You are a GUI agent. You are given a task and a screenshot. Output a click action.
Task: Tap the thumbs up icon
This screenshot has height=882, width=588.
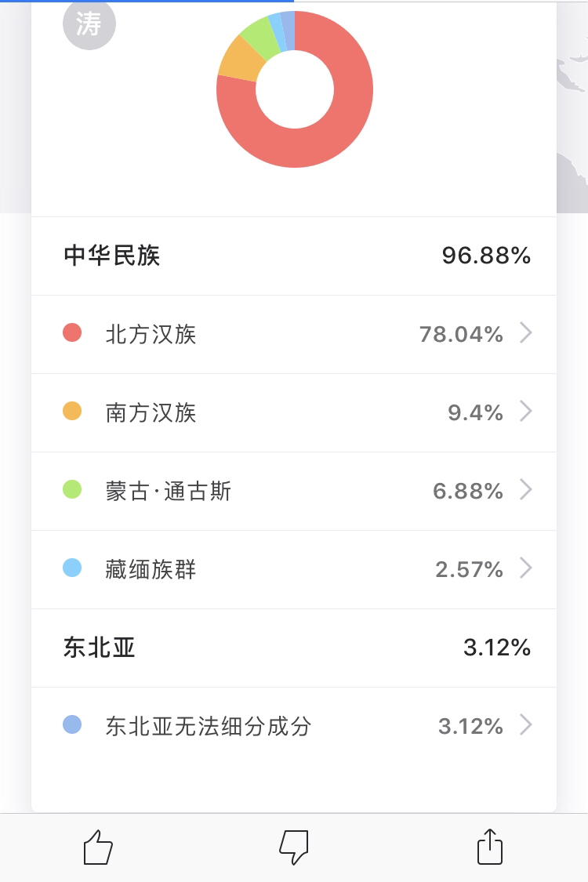[x=98, y=847]
